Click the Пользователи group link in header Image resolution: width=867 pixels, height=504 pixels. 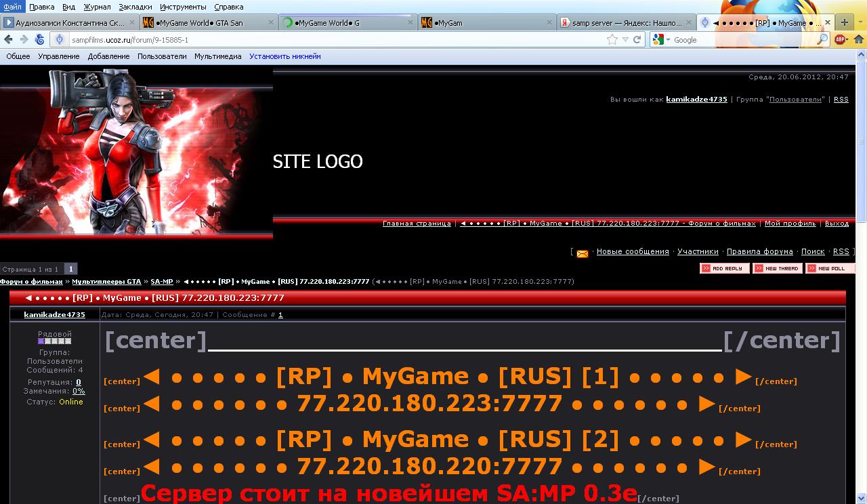point(797,100)
